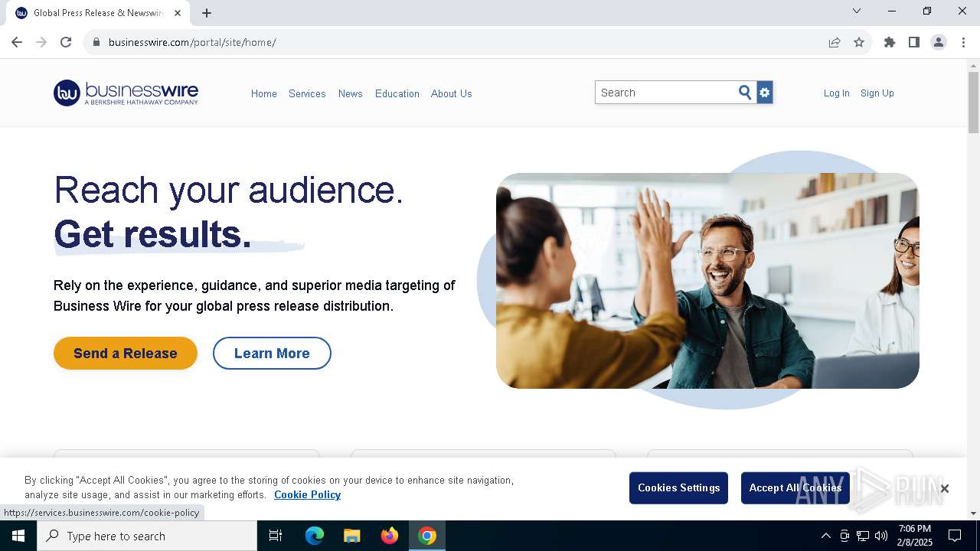The width and height of the screenshot is (980, 551).
Task: Click the Send a Release button
Action: pos(126,354)
